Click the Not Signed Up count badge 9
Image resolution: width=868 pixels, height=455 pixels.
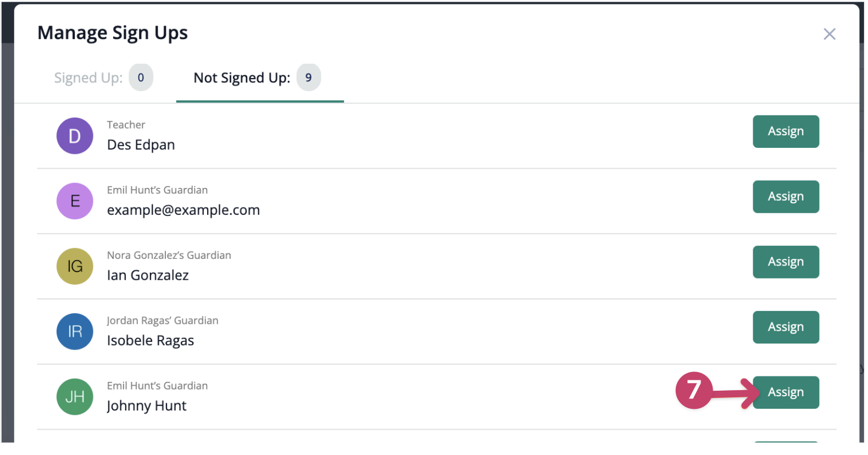pyautogui.click(x=309, y=77)
